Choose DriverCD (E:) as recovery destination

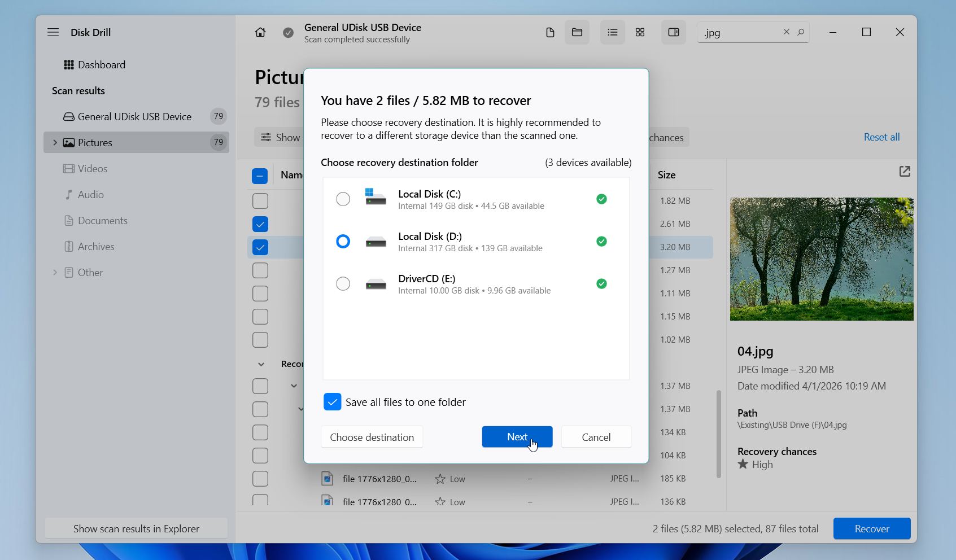pyautogui.click(x=343, y=283)
